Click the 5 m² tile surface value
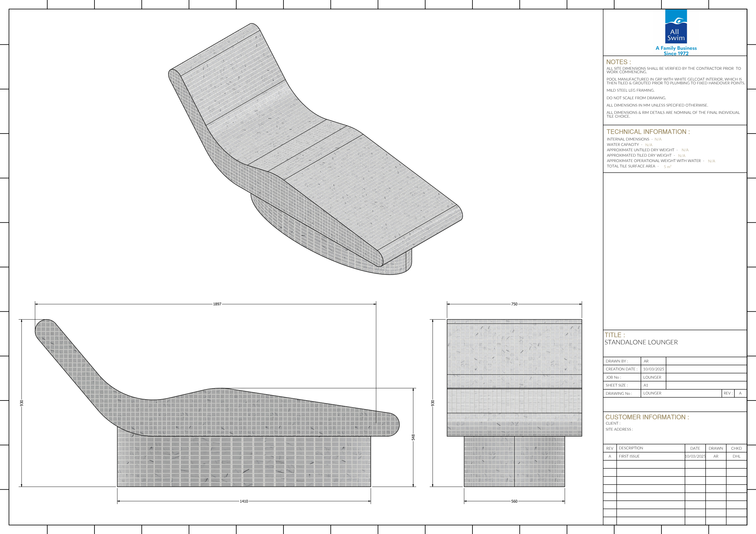 [667, 166]
